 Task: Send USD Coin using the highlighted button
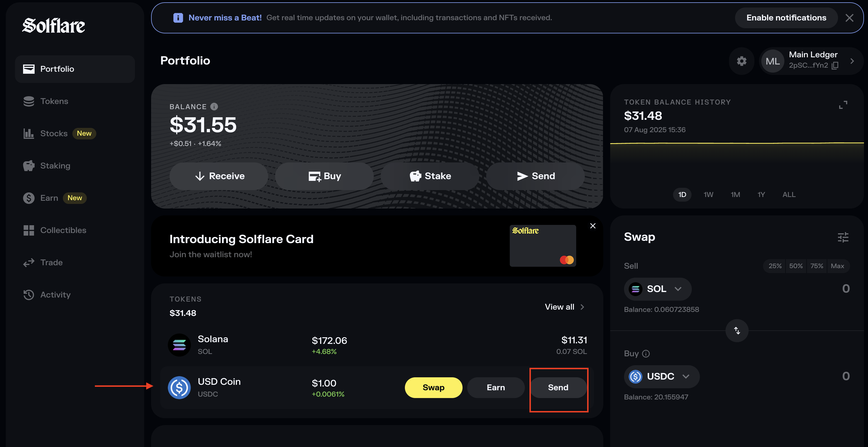pyautogui.click(x=558, y=387)
